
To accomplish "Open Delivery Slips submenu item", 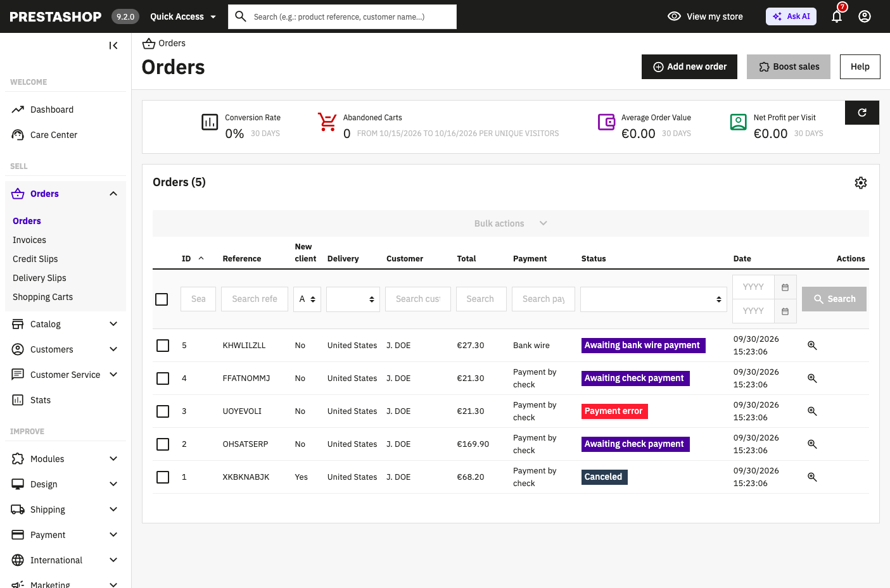I will coord(39,278).
